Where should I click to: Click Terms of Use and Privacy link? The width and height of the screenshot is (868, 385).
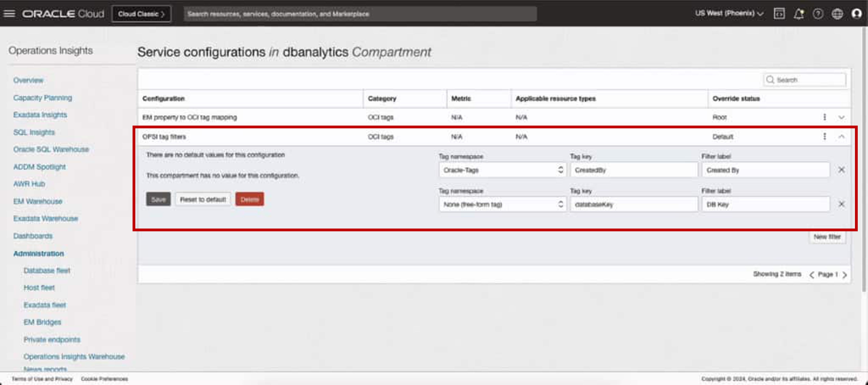pyautogui.click(x=42, y=379)
